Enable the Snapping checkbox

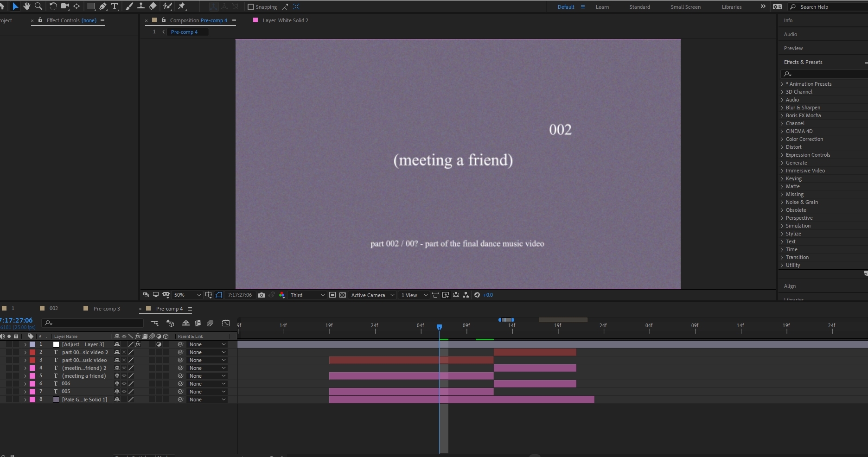click(x=251, y=7)
